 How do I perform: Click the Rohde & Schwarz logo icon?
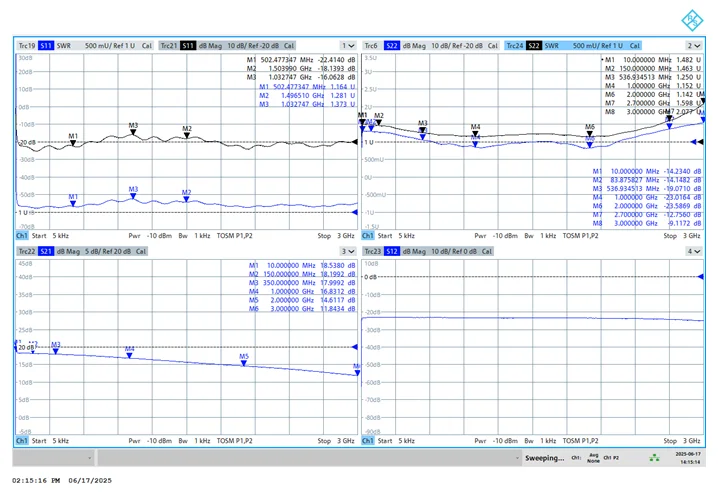pos(691,20)
